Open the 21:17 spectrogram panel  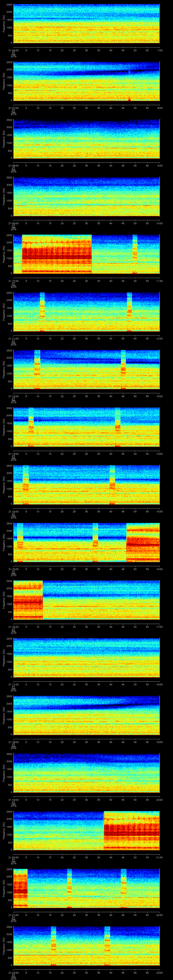86,657
